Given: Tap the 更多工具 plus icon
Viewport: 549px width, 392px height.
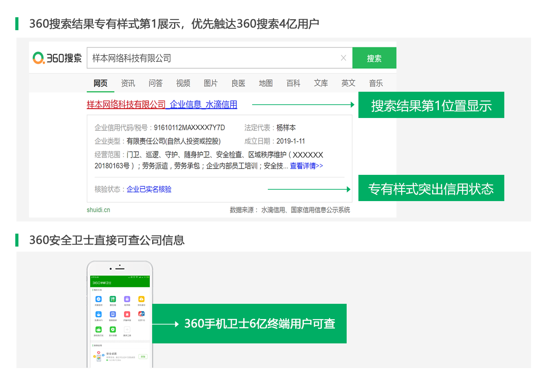Looking at the screenshot, I should tap(127, 330).
